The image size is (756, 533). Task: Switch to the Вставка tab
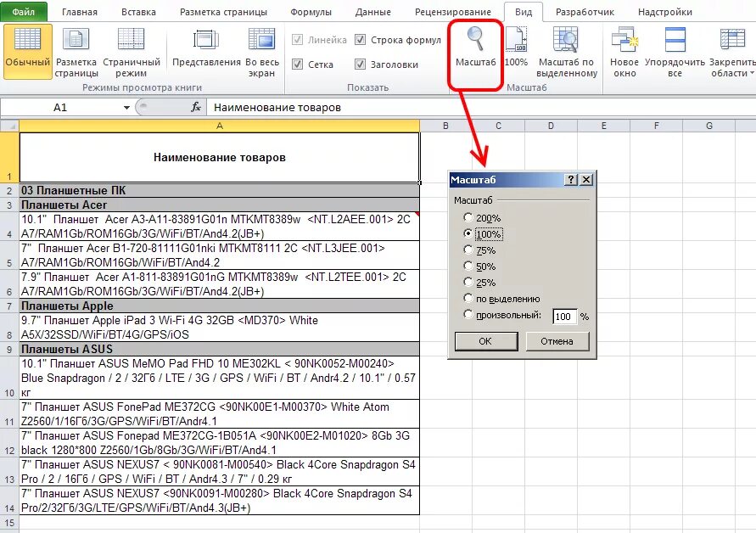[x=138, y=12]
